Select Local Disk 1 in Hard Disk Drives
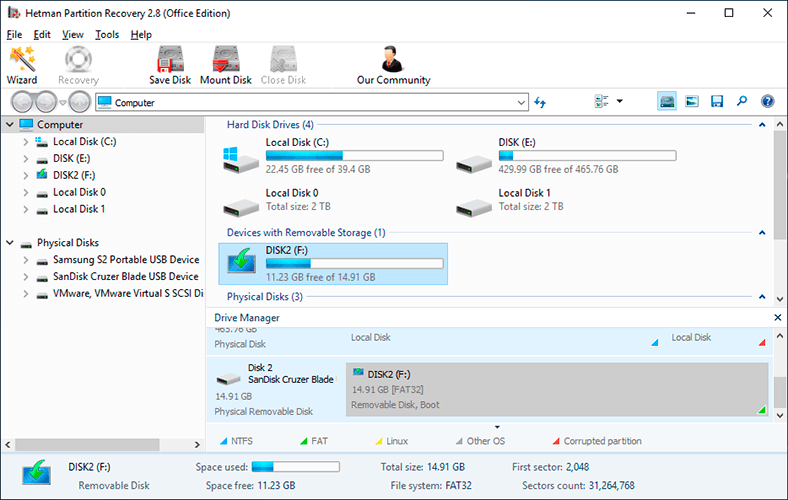 [x=510, y=200]
